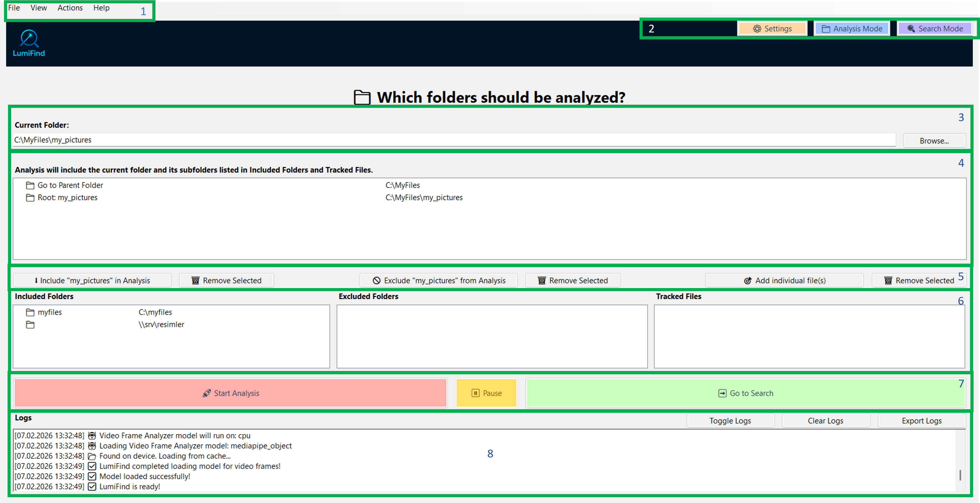Click icon before 'Loading Video Frame Analyzer model'
The image size is (980, 503).
click(92, 446)
